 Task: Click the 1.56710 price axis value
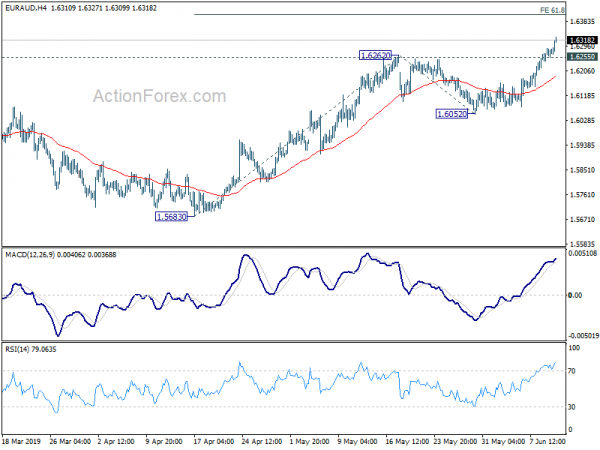coord(582,220)
